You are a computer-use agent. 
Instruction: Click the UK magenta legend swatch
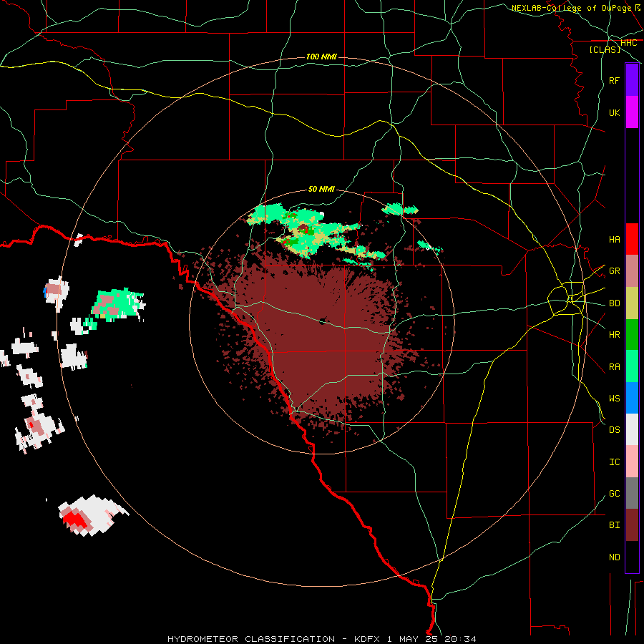(x=632, y=112)
